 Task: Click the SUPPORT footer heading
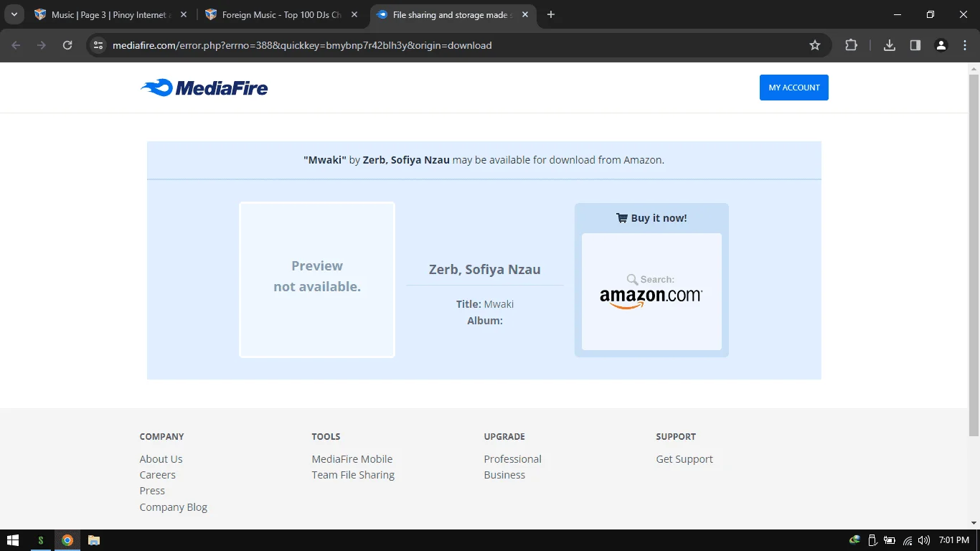[676, 436]
